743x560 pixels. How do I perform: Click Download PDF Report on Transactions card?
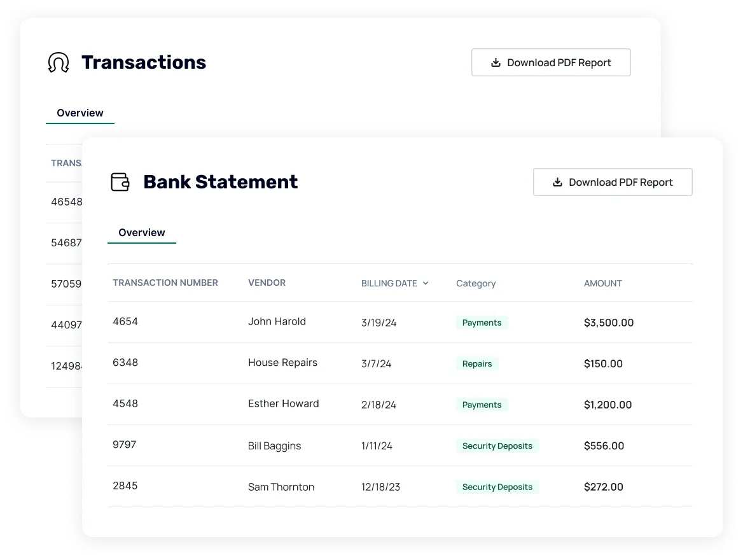point(551,62)
